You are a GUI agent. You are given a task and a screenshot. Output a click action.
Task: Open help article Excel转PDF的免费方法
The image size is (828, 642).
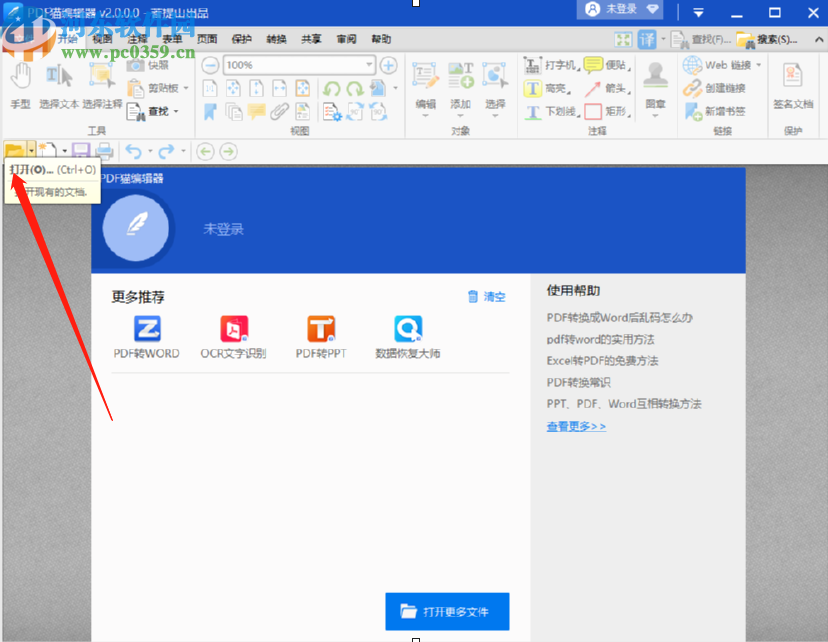point(602,361)
